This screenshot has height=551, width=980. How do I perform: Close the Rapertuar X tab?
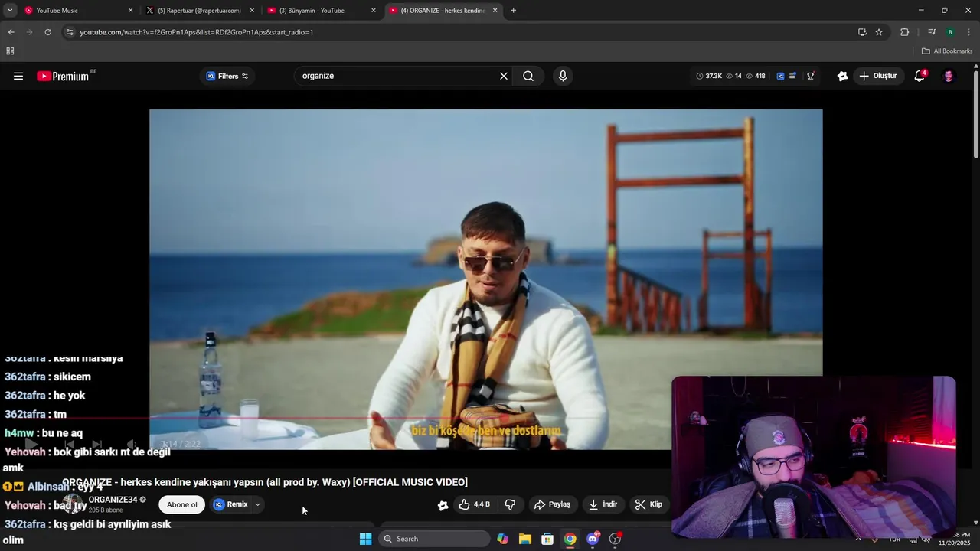click(x=252, y=11)
